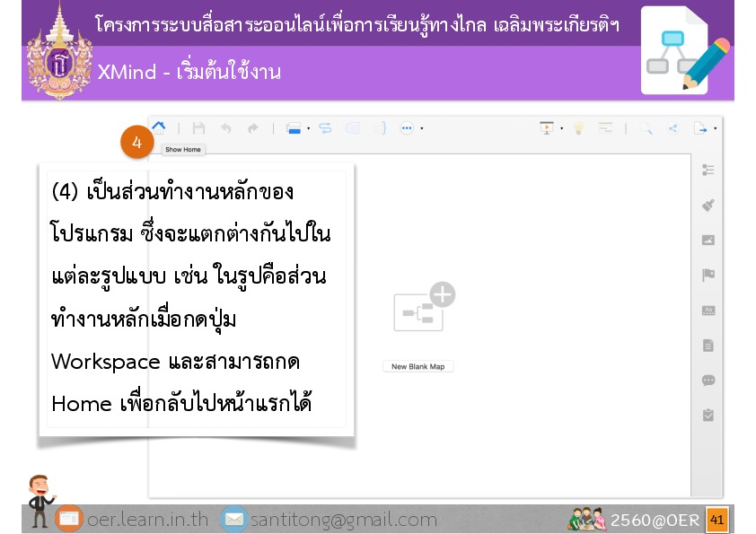Open the Comments speech bubble panel
This screenshot has height=534, width=756.
708,380
